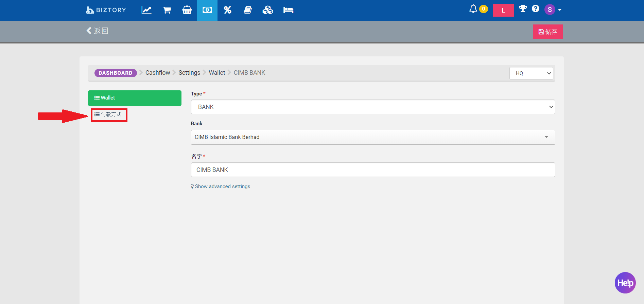Viewport: 644px width, 304px height.
Task: Select the 付款方式 sidebar tab
Action: 109,114
